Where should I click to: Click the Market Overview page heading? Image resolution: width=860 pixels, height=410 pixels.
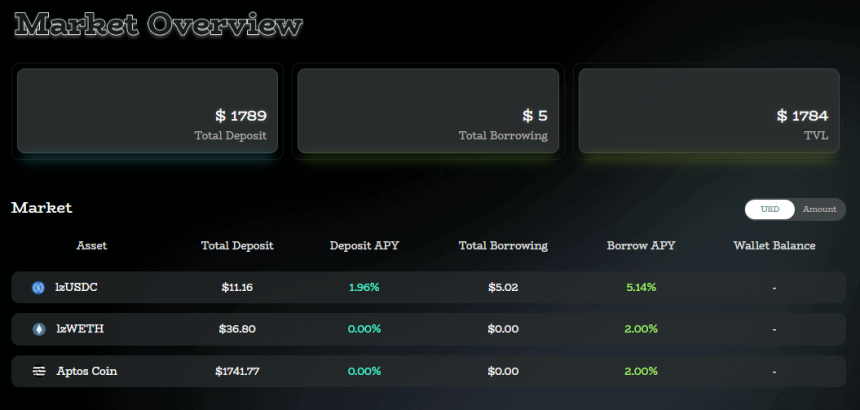point(159,25)
